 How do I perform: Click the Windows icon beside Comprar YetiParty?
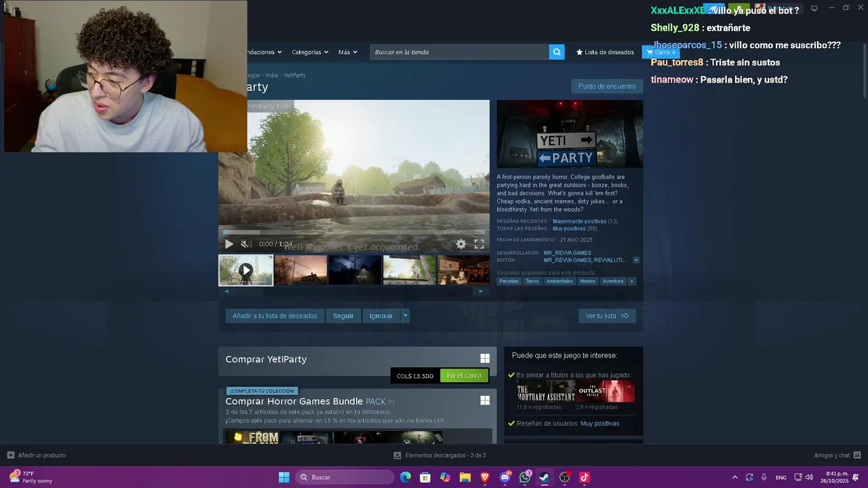(485, 359)
